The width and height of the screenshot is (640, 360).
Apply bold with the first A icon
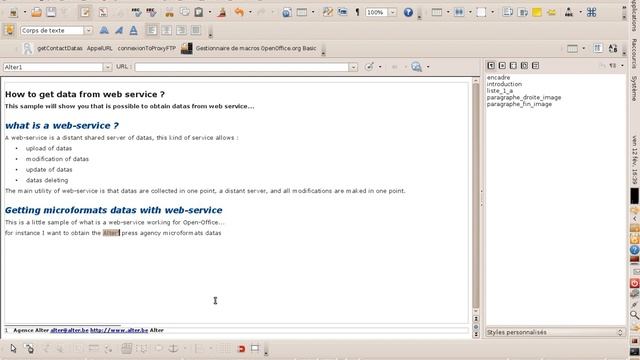[x=104, y=30]
